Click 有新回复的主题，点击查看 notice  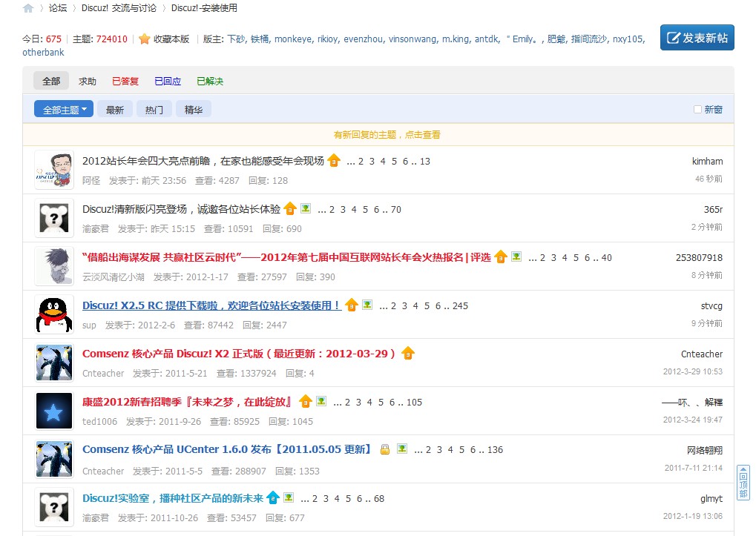point(387,135)
